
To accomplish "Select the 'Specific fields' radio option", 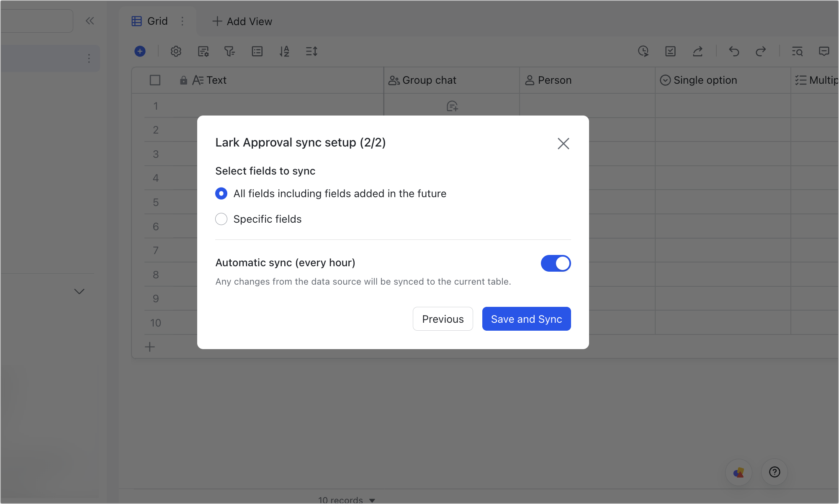I will click(x=221, y=219).
